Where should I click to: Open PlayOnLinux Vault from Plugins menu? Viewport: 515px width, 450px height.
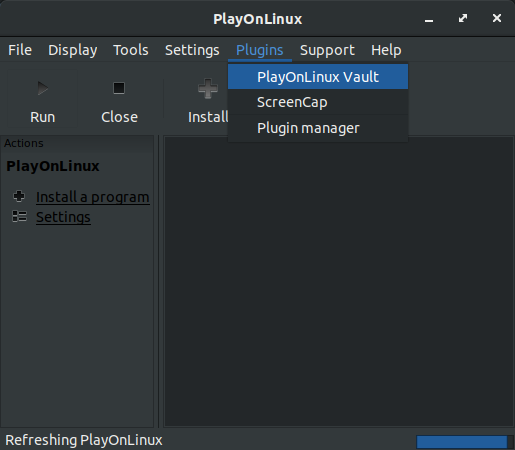point(318,77)
